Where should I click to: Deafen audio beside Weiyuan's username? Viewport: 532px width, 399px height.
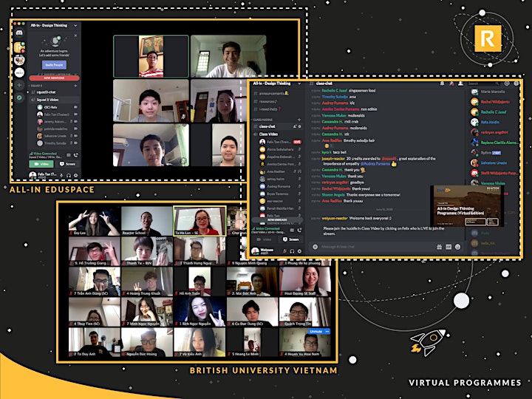(292, 251)
